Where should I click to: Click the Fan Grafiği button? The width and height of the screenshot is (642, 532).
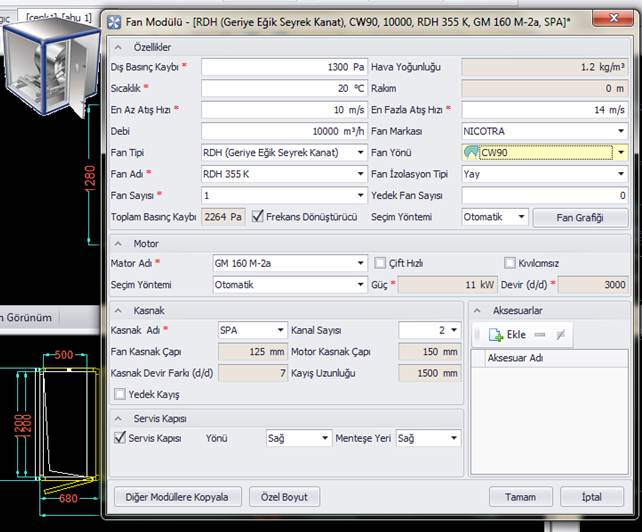click(579, 217)
